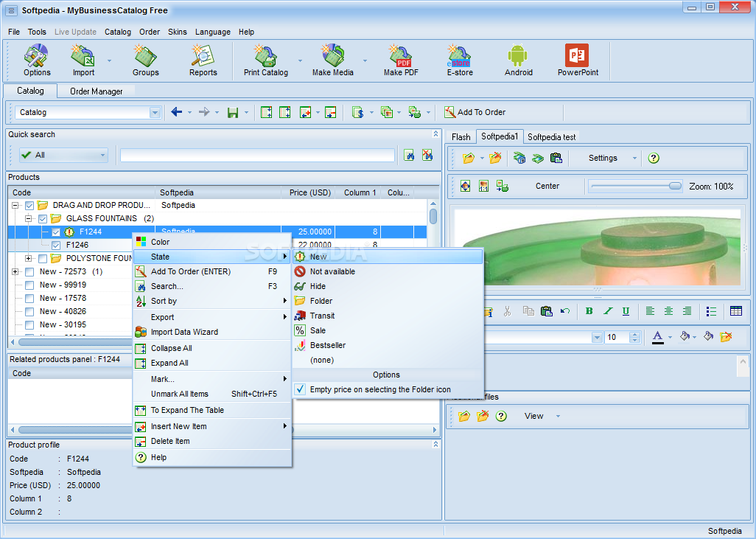Click the green save disk icon
Viewport: 756px width, 539px height.
point(233,112)
